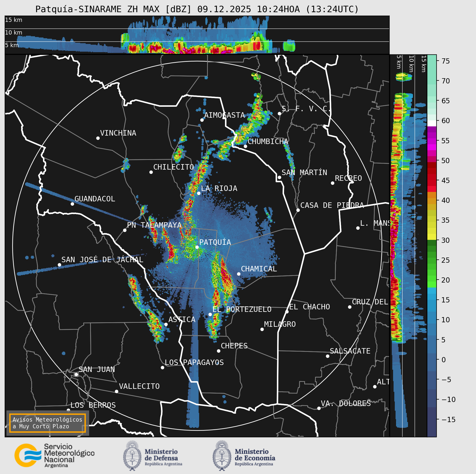Screen dimensions: 476x474
Task: Click the Ministerio de Defensa emblem
Action: [x=132, y=456]
